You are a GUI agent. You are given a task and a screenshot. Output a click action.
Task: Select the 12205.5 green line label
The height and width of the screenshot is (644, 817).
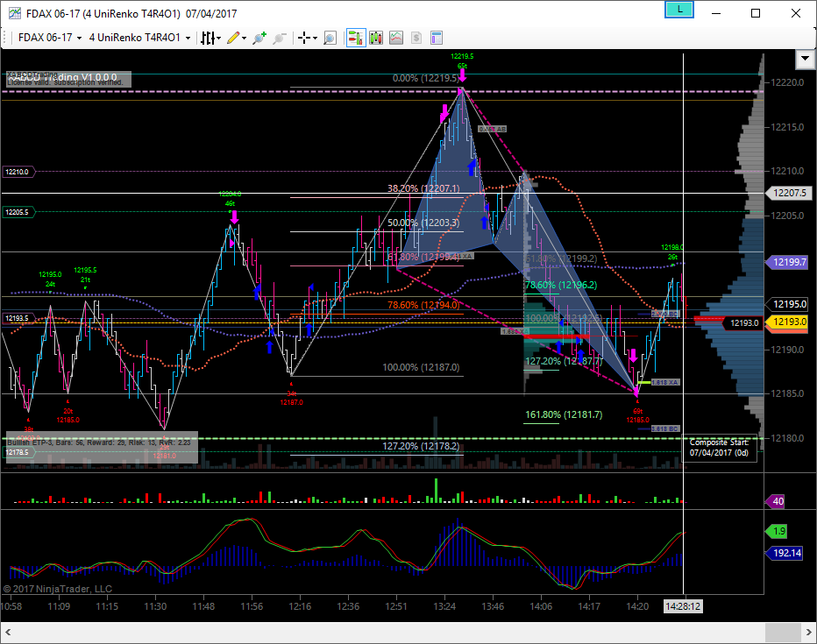point(18,212)
